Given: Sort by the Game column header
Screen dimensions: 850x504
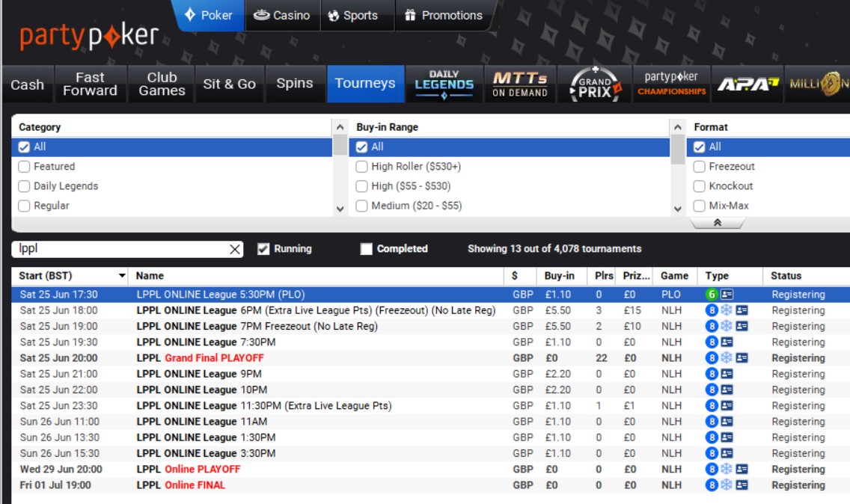Looking at the screenshot, I should click(674, 276).
